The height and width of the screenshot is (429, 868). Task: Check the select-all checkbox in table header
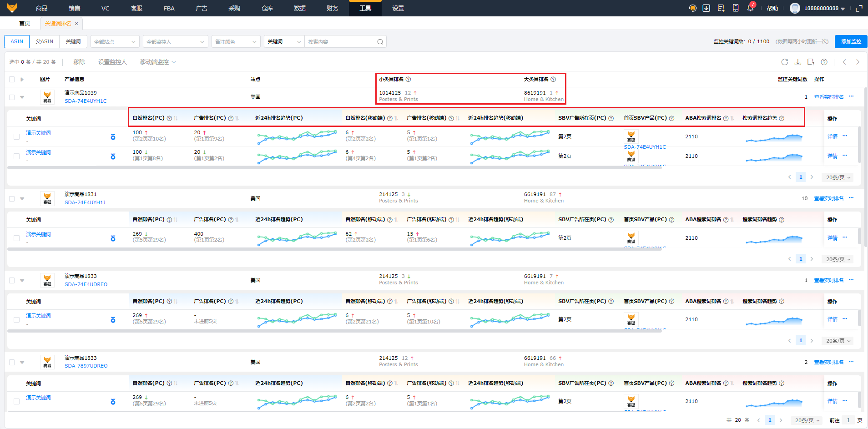pos(12,79)
